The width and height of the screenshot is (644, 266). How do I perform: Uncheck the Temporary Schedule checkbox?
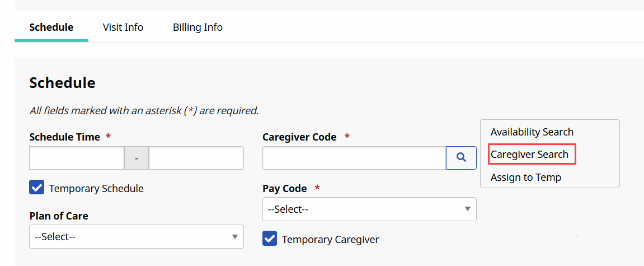[37, 188]
